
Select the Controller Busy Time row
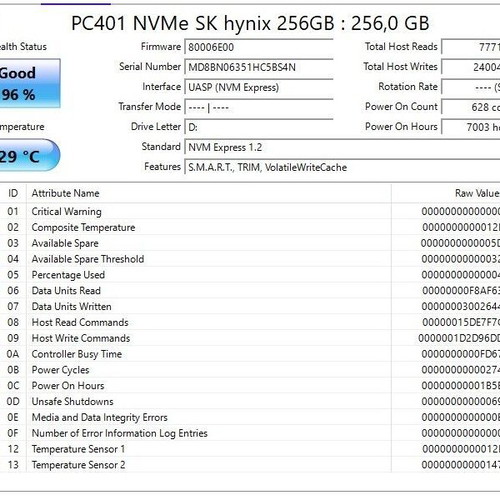click(250, 354)
